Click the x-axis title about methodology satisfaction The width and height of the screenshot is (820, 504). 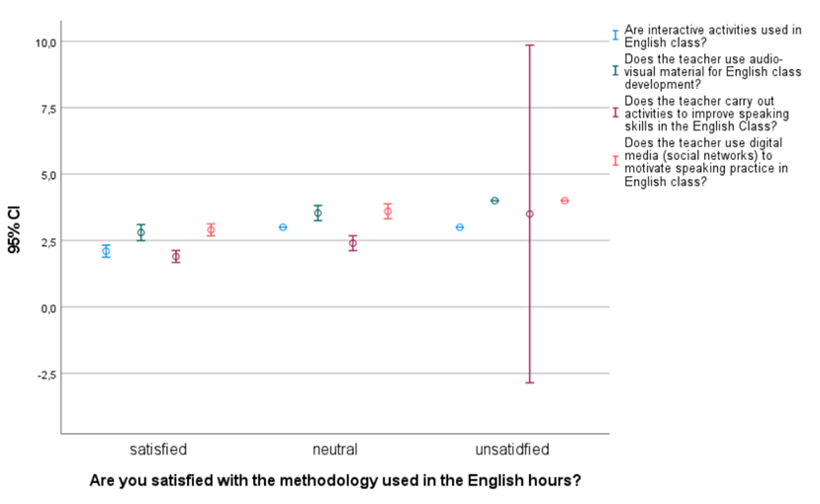[334, 481]
